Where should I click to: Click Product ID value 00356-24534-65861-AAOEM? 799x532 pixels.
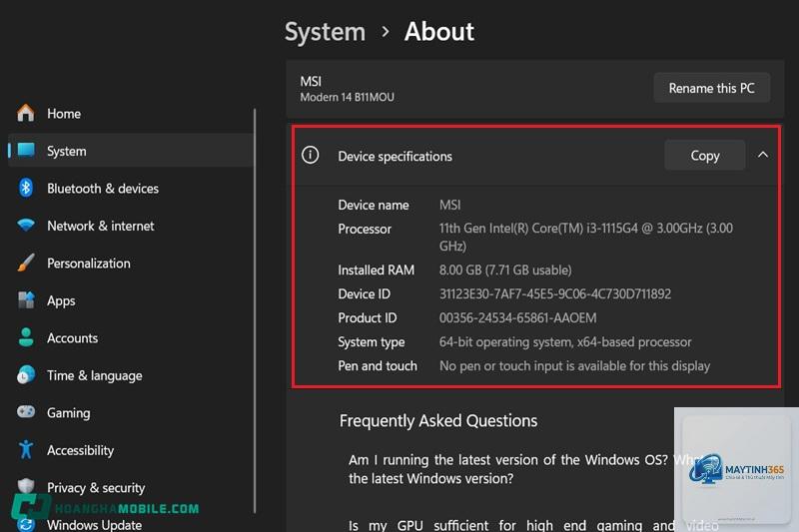(517, 317)
